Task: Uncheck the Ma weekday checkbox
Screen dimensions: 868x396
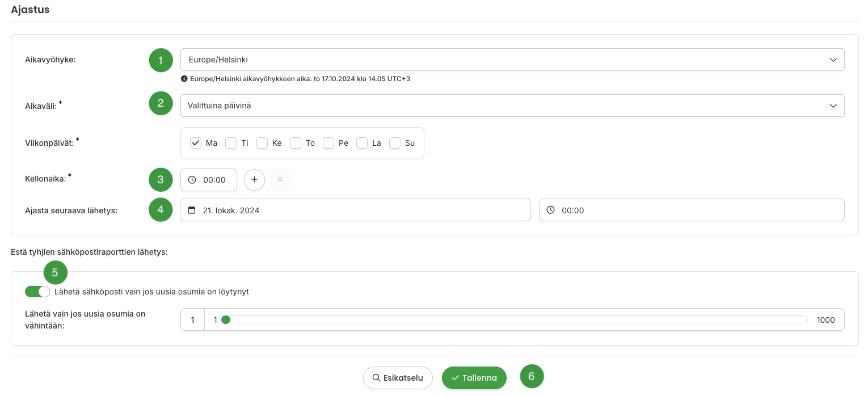Action: point(196,143)
